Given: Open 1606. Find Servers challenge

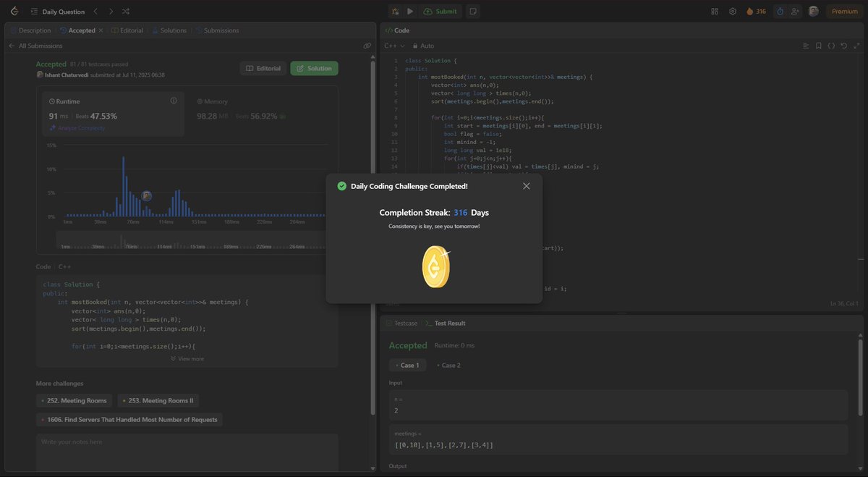Looking at the screenshot, I should tap(129, 419).
